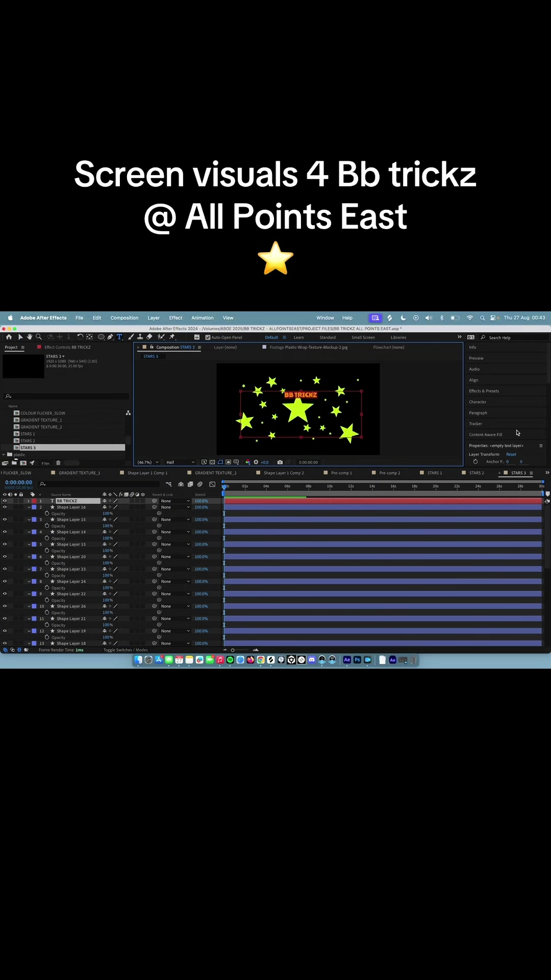The height and width of the screenshot is (980, 551).
Task: Expand BB TRICKZ layer properties
Action: 29,501
